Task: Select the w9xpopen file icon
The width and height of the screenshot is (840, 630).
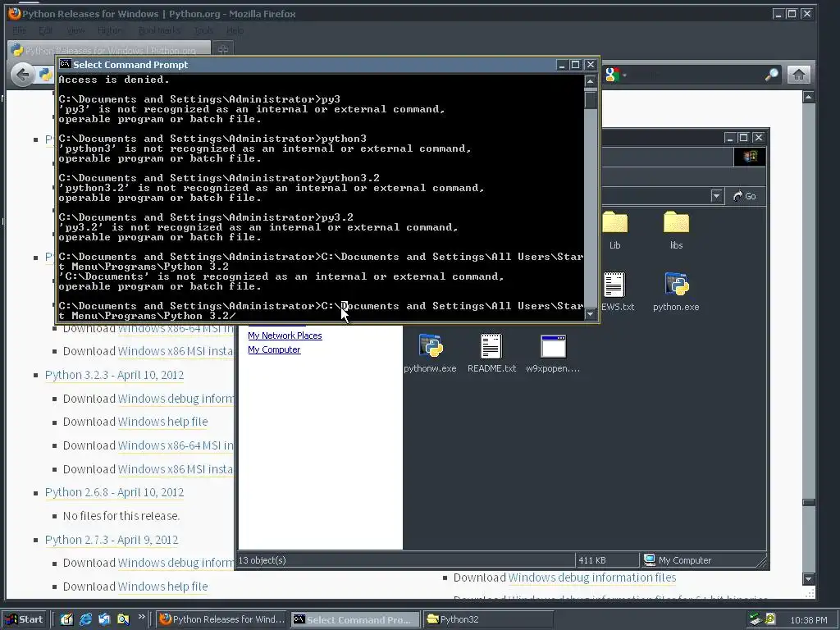Action: [x=553, y=354]
